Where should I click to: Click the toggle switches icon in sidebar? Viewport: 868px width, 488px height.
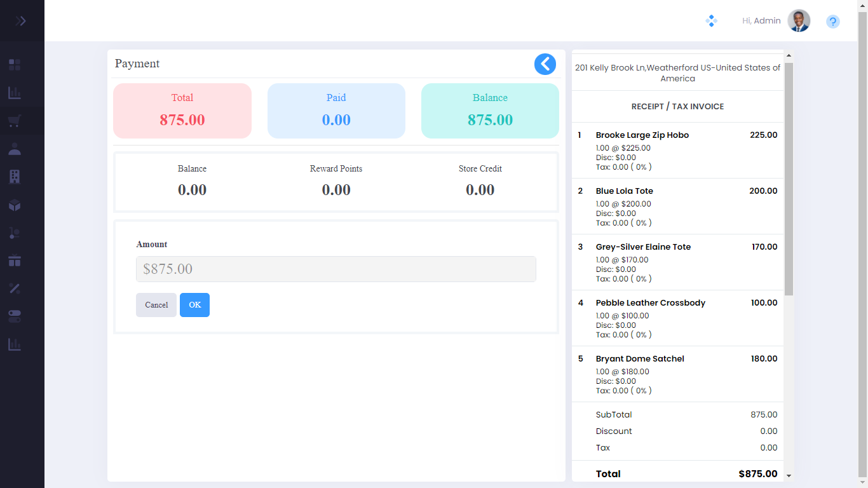pos(15,316)
